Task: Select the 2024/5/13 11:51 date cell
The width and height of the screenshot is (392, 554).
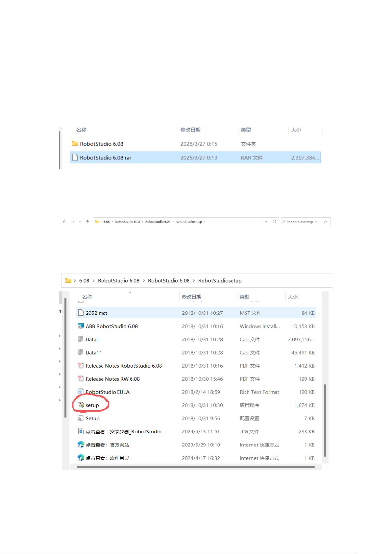Action: coord(201,431)
